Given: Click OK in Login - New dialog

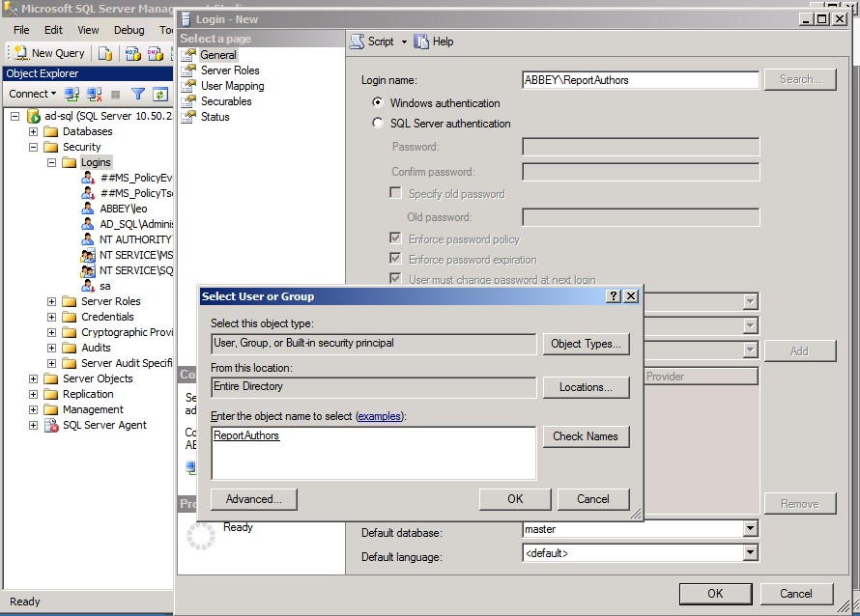Looking at the screenshot, I should pos(715,594).
